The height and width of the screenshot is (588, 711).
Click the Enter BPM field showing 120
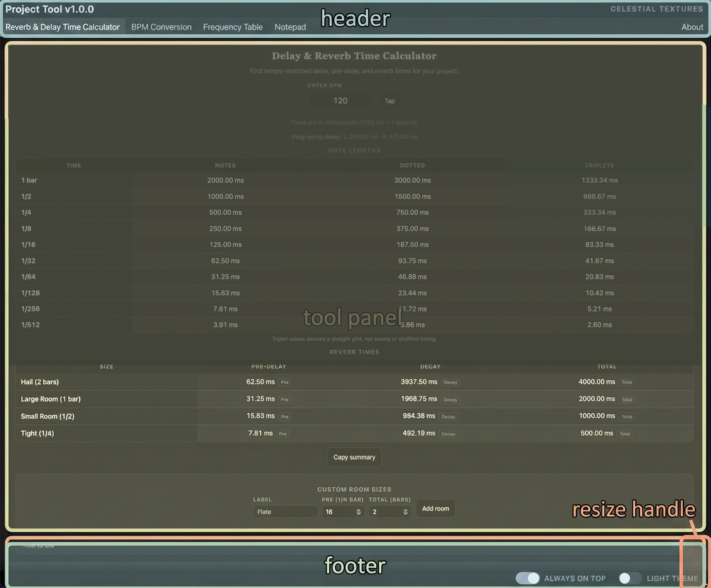click(x=340, y=101)
